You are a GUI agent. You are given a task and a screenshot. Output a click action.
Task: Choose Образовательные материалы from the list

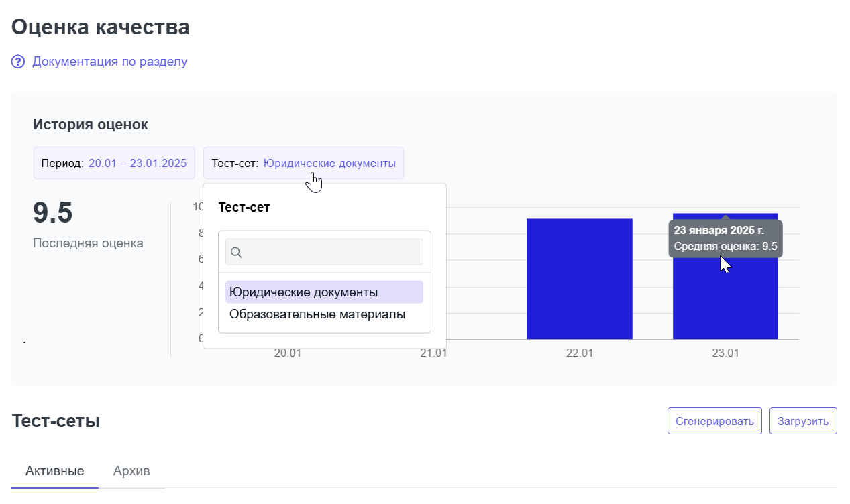[317, 314]
